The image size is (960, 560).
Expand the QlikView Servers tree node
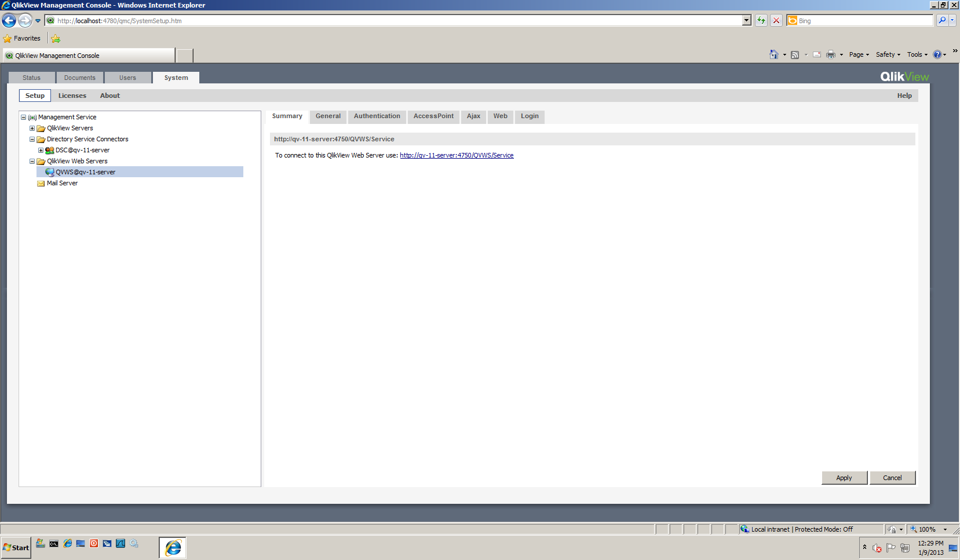32,128
